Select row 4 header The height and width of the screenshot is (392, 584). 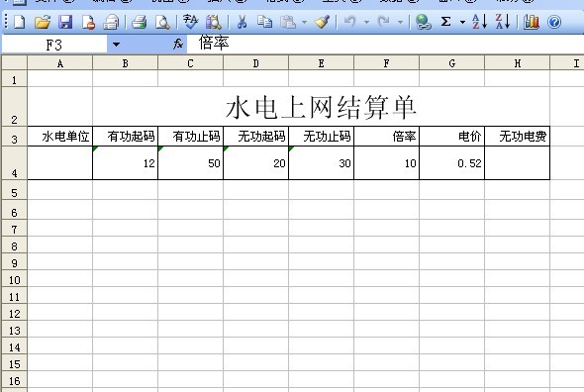(x=14, y=163)
